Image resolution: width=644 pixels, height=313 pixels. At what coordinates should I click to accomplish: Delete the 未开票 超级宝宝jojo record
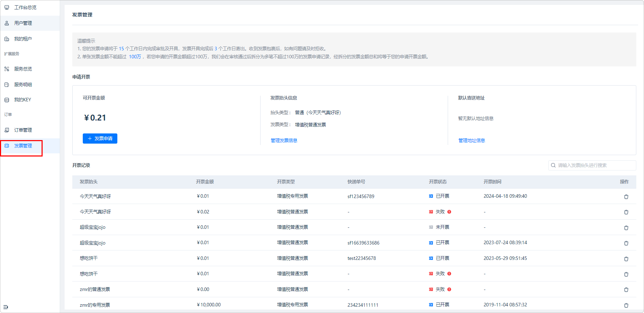[x=626, y=228]
